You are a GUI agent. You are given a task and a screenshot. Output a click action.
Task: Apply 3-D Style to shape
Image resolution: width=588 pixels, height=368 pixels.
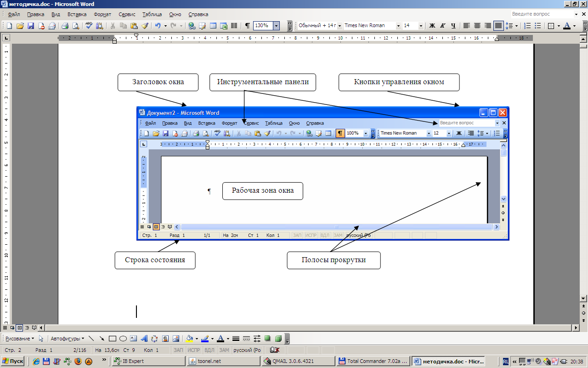point(278,339)
